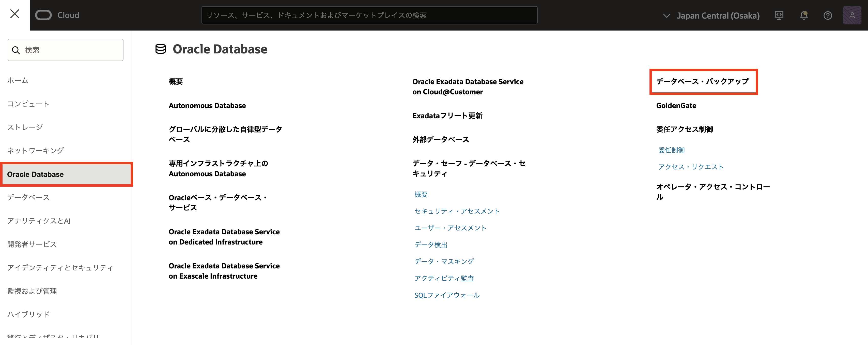
Task: Open Exadataフリート更新 link
Action: point(447,116)
